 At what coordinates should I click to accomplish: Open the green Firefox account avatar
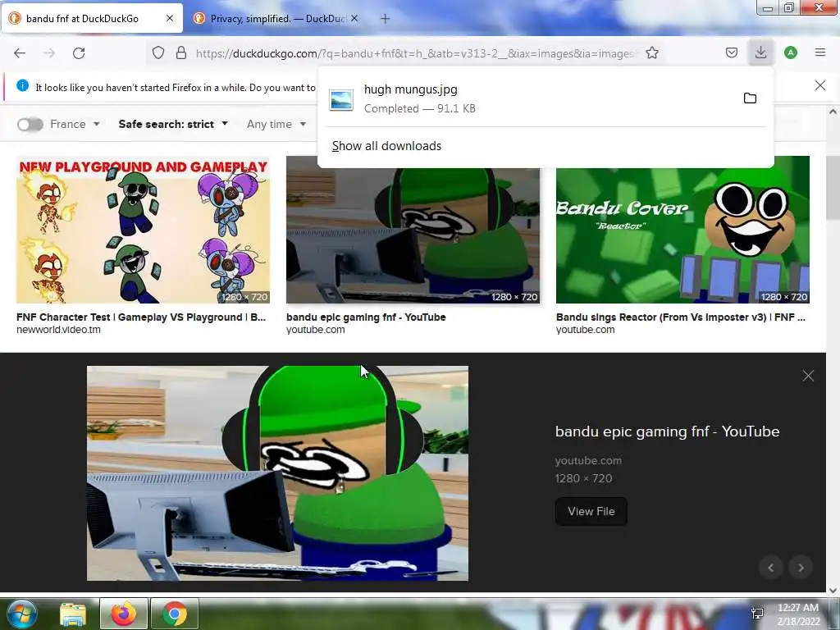click(790, 52)
